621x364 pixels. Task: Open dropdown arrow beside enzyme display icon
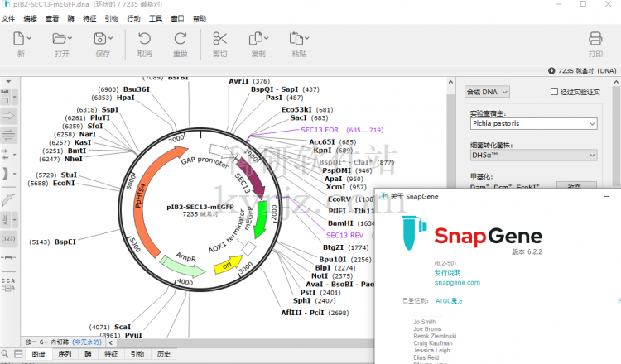coord(15,97)
